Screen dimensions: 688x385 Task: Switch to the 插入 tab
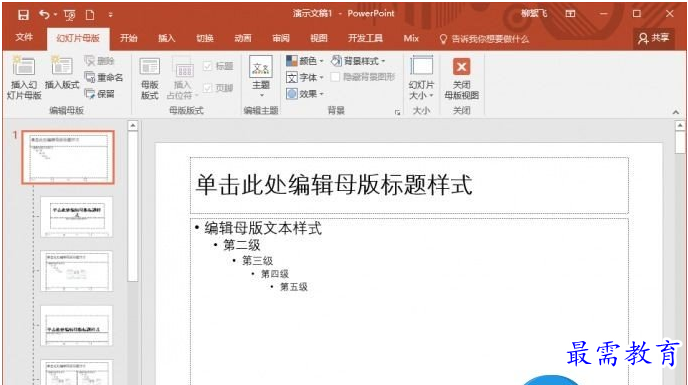tap(167, 38)
